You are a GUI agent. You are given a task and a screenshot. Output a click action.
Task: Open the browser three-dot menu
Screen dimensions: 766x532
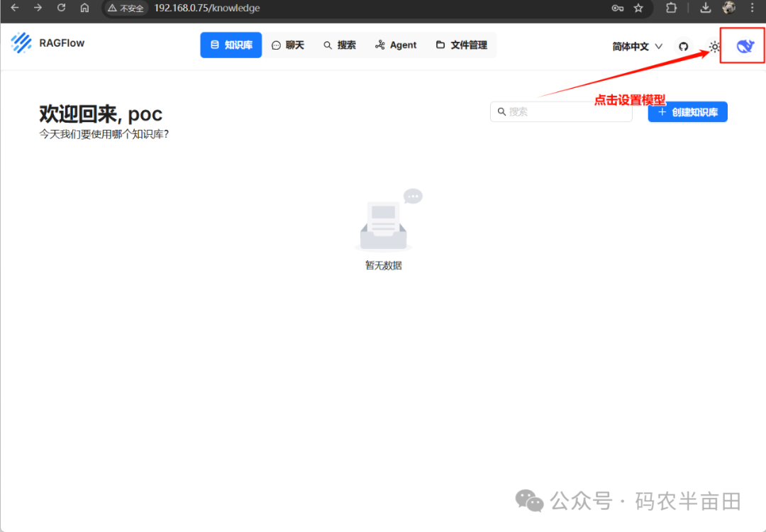tap(753, 8)
